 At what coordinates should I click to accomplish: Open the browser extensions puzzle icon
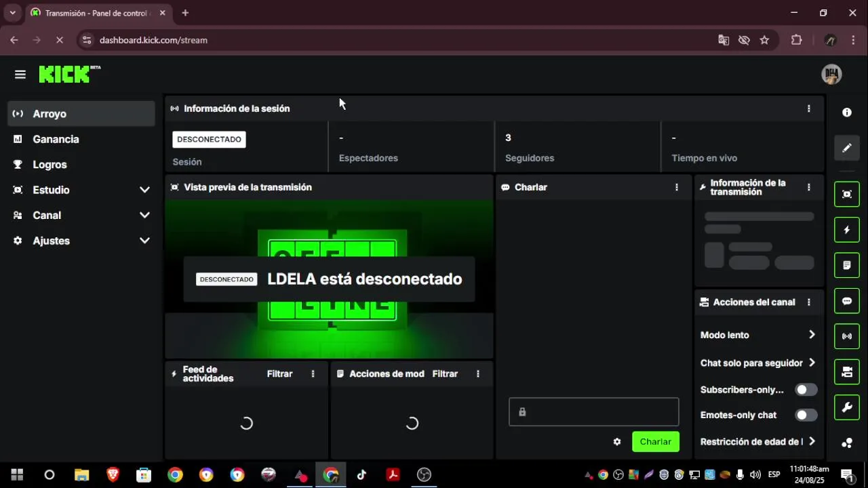click(x=796, y=40)
